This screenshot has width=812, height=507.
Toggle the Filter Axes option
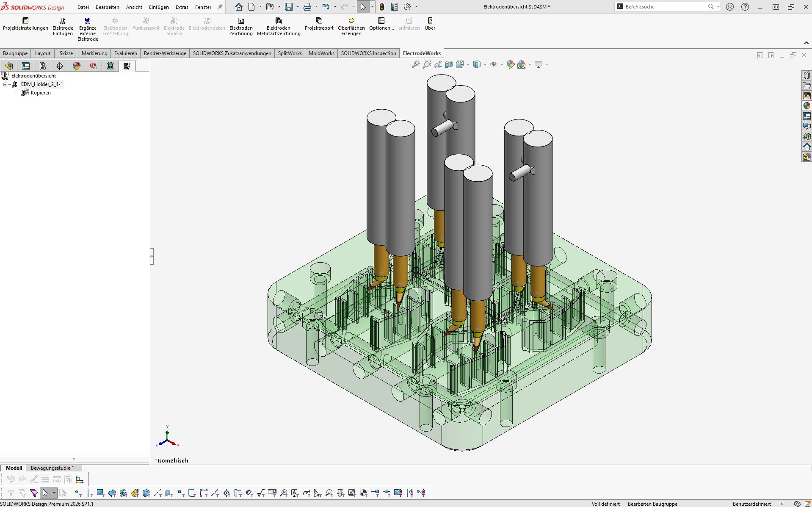(x=157, y=493)
